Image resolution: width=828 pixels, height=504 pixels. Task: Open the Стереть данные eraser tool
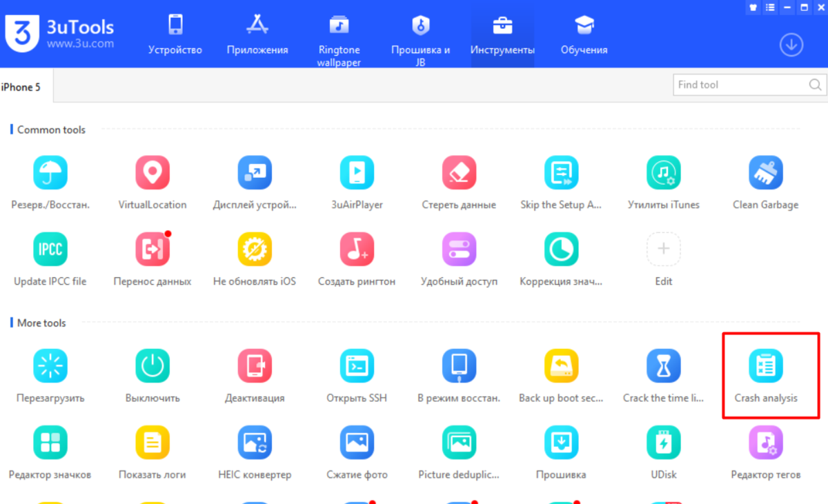click(x=459, y=173)
